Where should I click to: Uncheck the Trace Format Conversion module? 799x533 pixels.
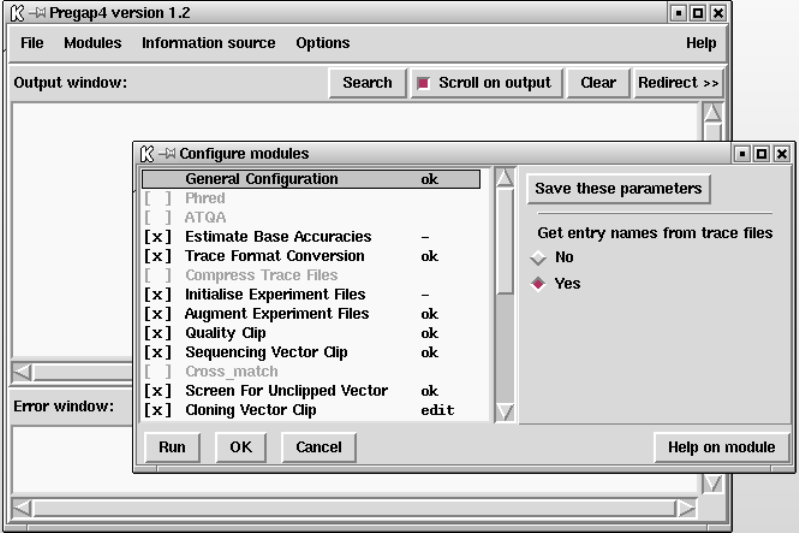tap(157, 256)
